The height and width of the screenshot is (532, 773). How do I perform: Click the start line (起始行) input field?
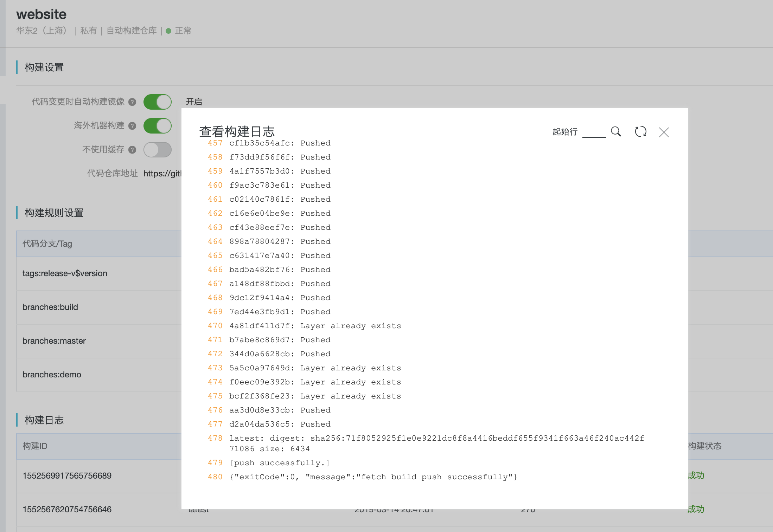[x=594, y=132]
